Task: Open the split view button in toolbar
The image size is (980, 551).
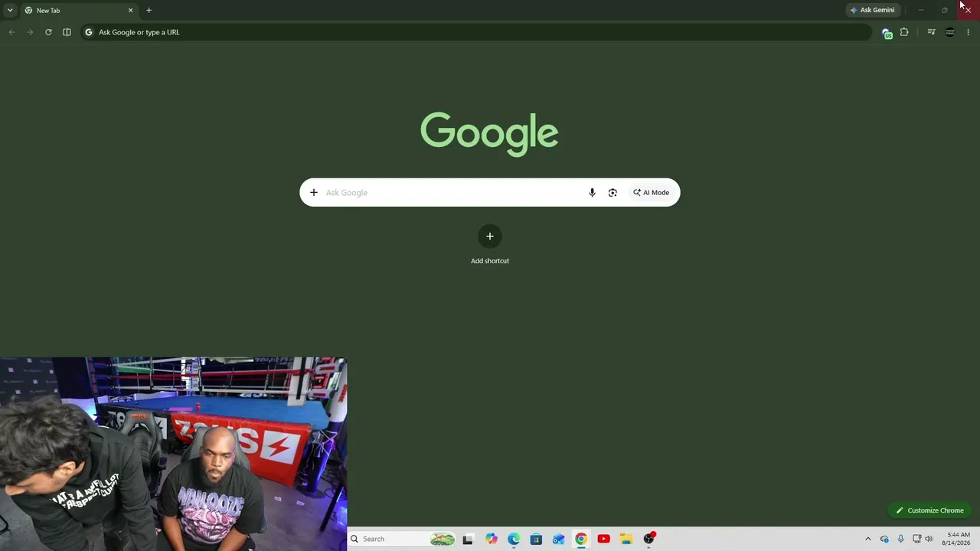Action: pos(67,32)
